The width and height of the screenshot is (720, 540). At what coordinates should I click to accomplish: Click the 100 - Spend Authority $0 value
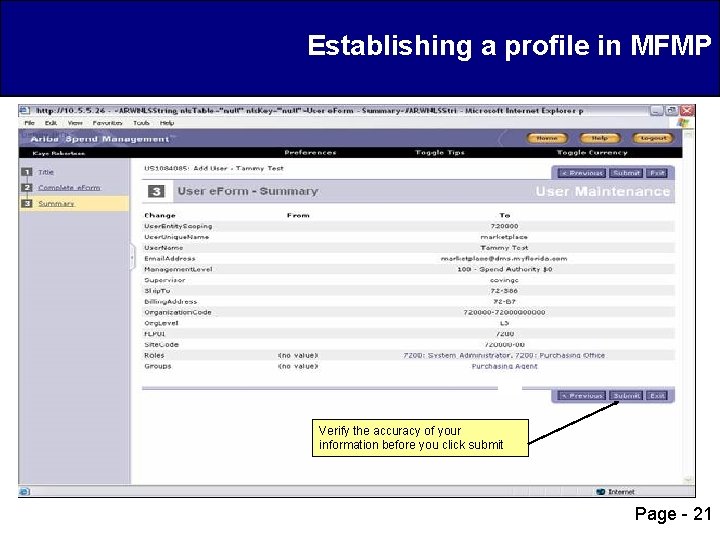[505, 270]
